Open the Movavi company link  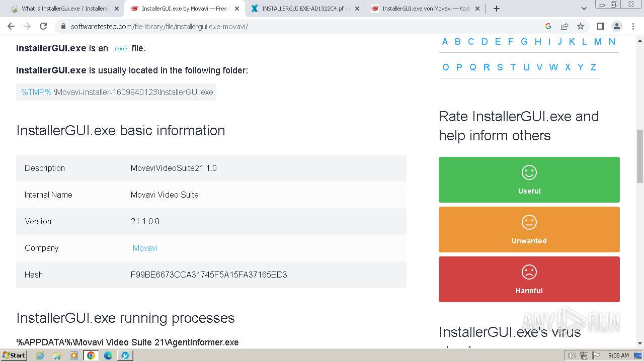145,248
